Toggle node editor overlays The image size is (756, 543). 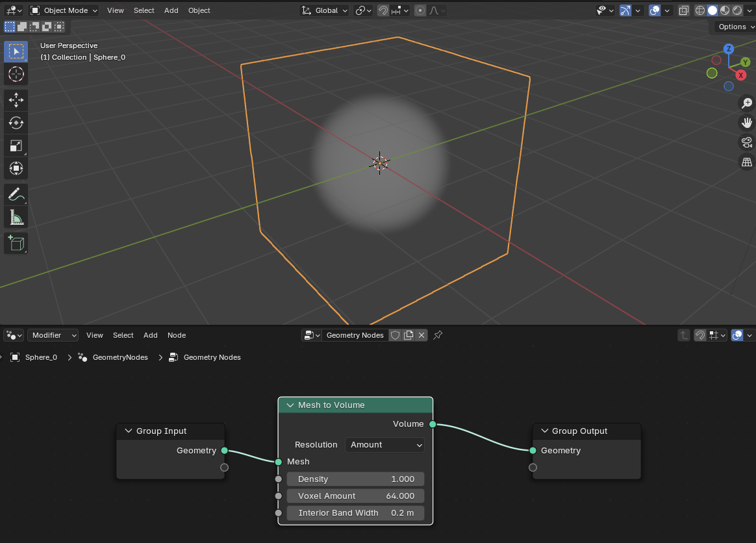[x=737, y=335]
